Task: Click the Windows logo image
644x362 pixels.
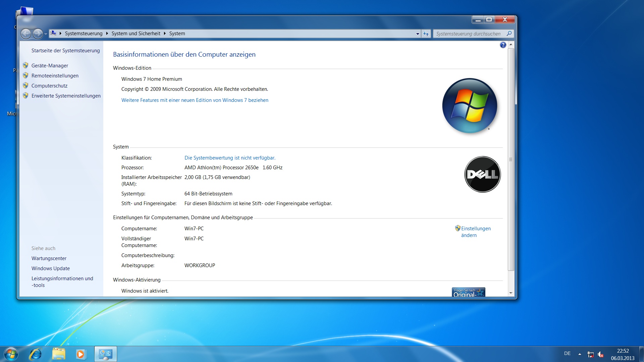Action: pyautogui.click(x=470, y=106)
